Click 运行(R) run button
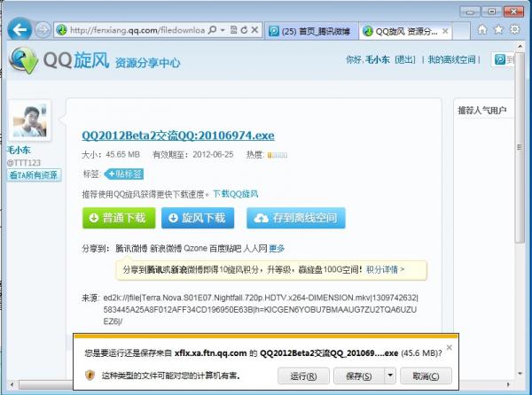The width and height of the screenshot is (532, 395). [303, 376]
